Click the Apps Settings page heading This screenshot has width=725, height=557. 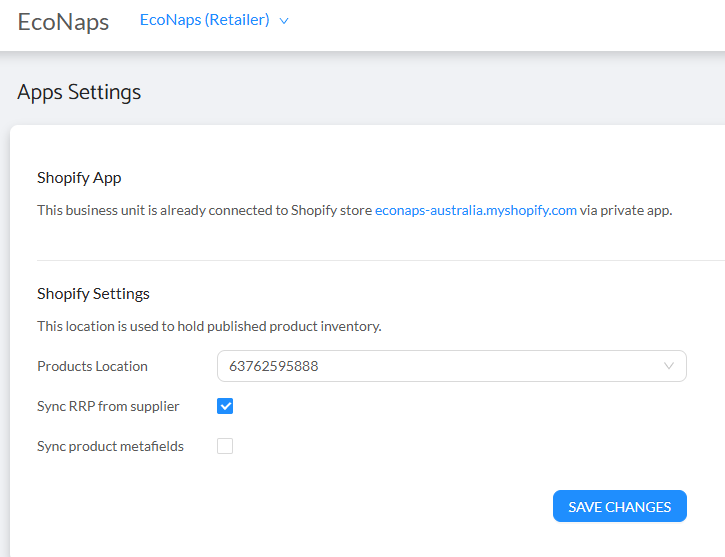point(79,92)
